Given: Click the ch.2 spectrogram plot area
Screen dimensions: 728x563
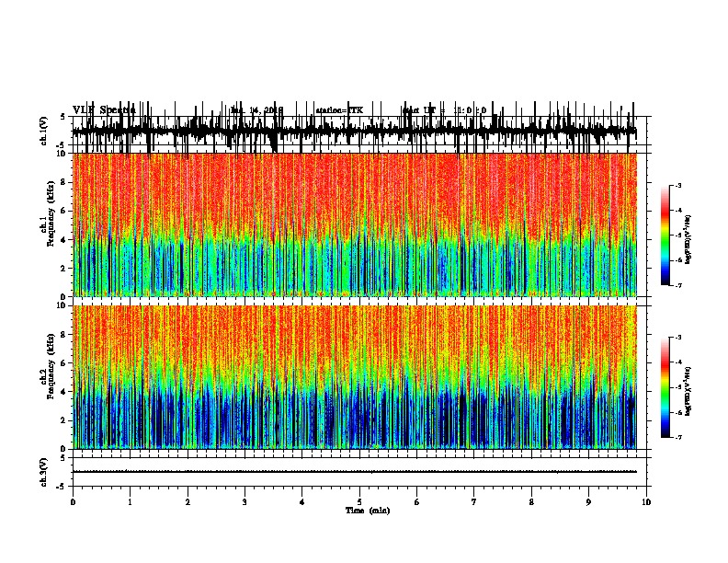Looking at the screenshot, I should pyautogui.click(x=355, y=377).
